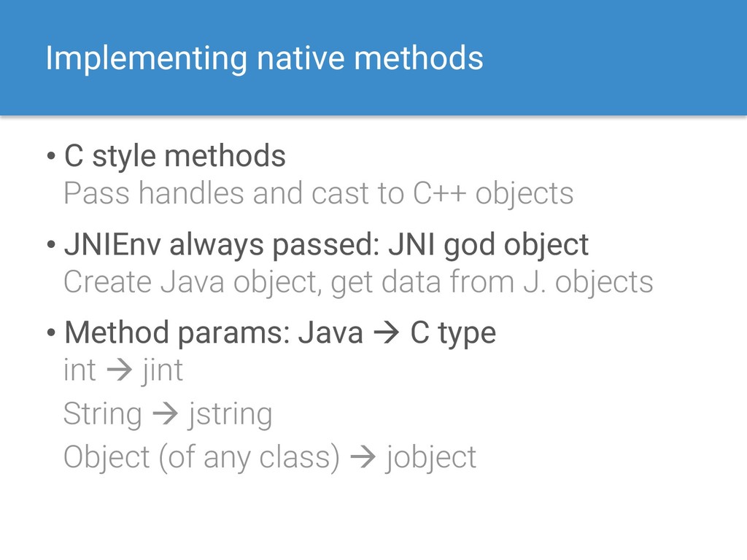Click the word 'int' in the type list

tap(80, 370)
